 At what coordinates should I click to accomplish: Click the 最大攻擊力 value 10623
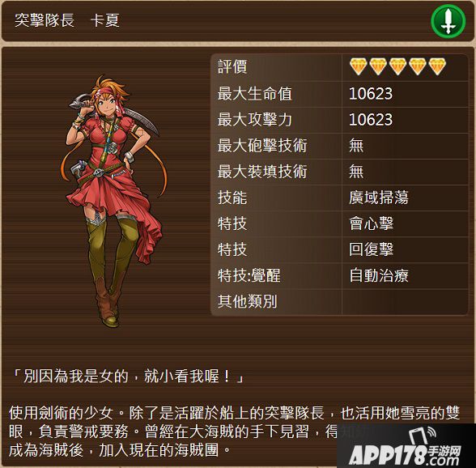pyautogui.click(x=371, y=120)
